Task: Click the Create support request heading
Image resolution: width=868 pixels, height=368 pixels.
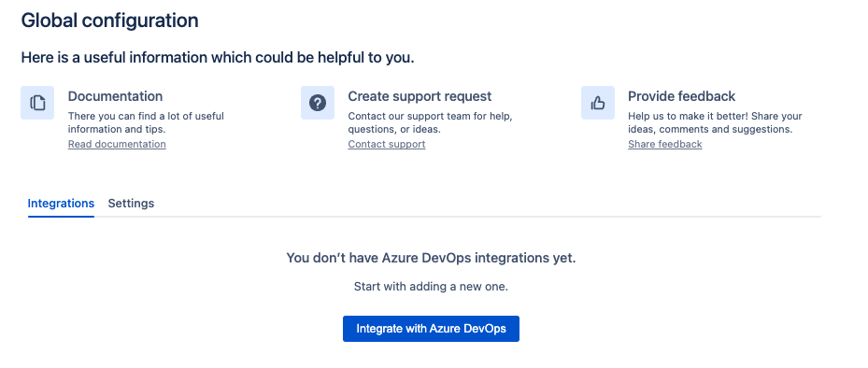Action: [x=420, y=96]
